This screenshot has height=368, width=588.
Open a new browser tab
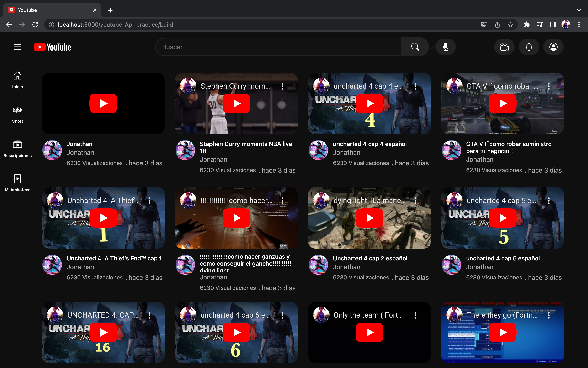110,10
